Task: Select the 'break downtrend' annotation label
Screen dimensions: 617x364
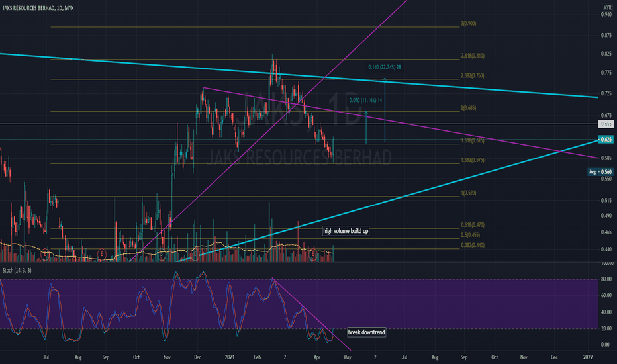Action: tap(366, 332)
